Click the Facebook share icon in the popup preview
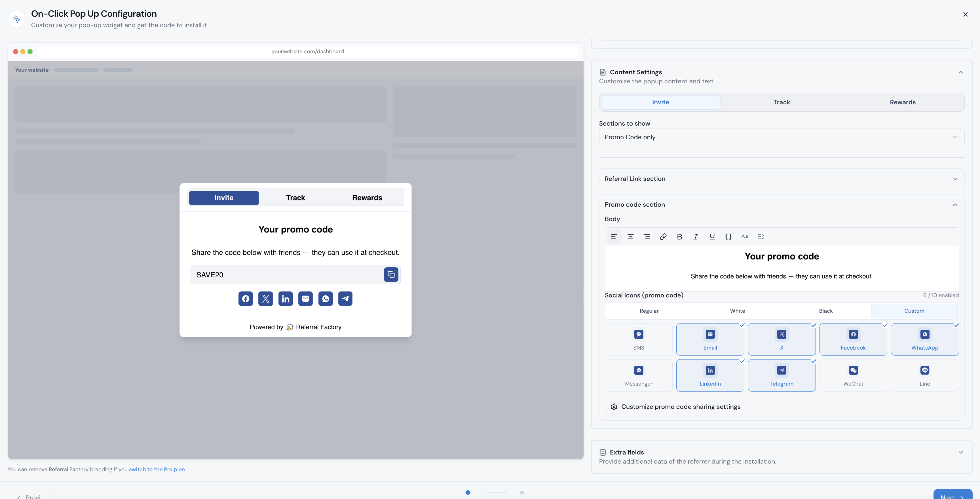Image resolution: width=980 pixels, height=499 pixels. coord(246,299)
